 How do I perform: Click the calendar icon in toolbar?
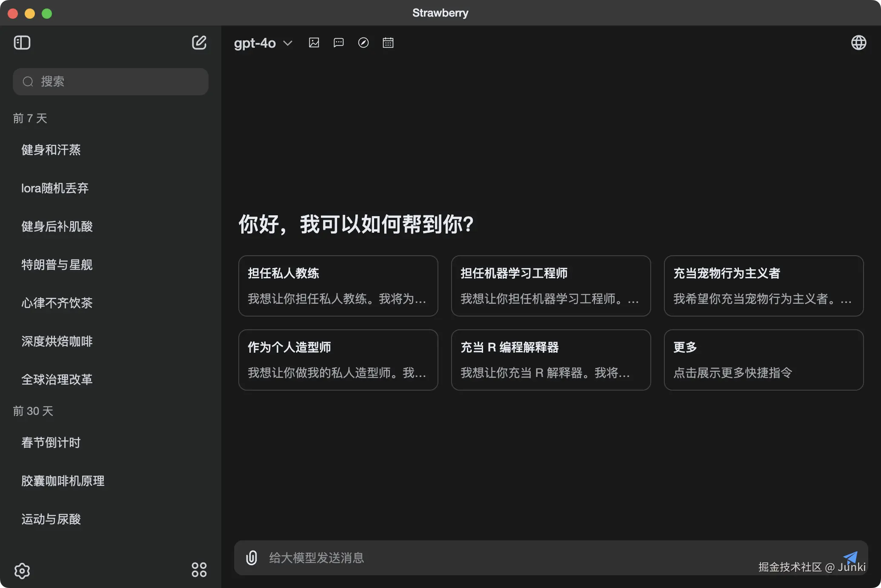pos(388,43)
